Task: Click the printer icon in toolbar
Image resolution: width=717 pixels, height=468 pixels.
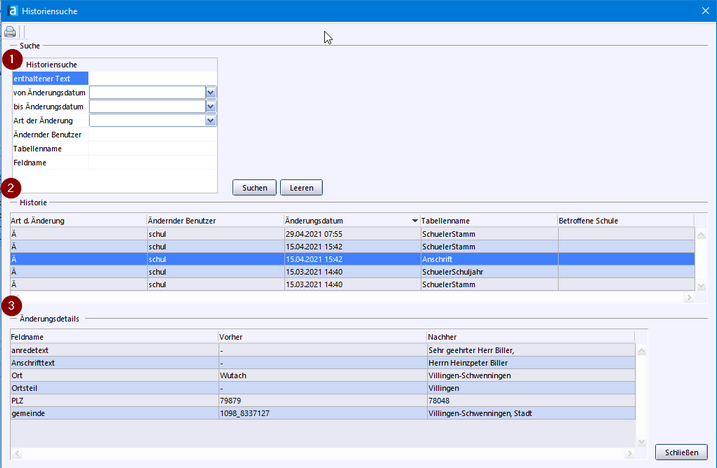Action: pos(10,32)
